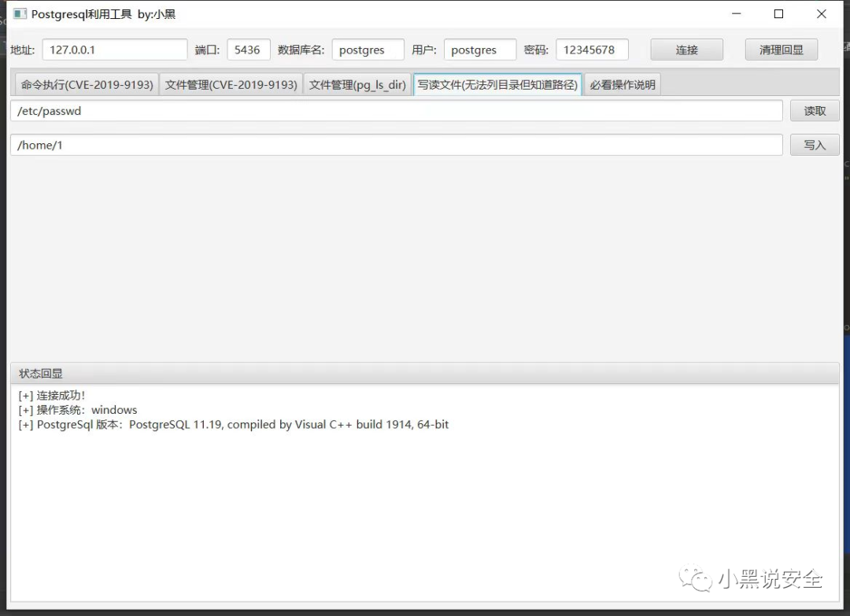Viewport: 850px width, 616px height.
Task: Click the app icon in title bar
Action: coord(20,14)
